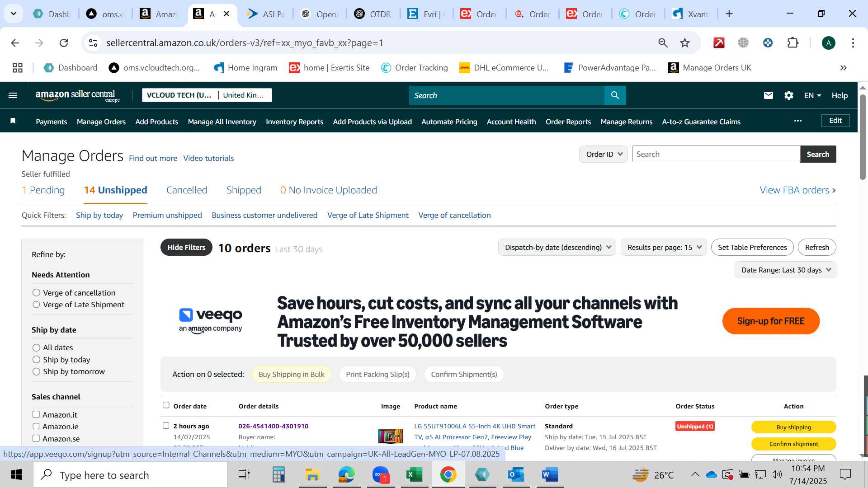Open the Chrome tab search dropdown arrow
The width and height of the screenshot is (868, 488).
[14, 14]
